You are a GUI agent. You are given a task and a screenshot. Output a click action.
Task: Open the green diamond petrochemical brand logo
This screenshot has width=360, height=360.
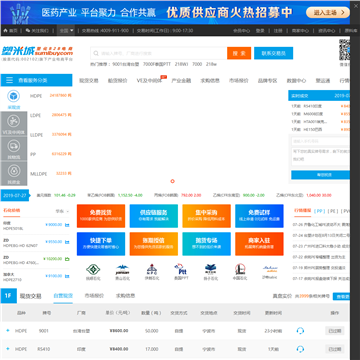coord(93,269)
